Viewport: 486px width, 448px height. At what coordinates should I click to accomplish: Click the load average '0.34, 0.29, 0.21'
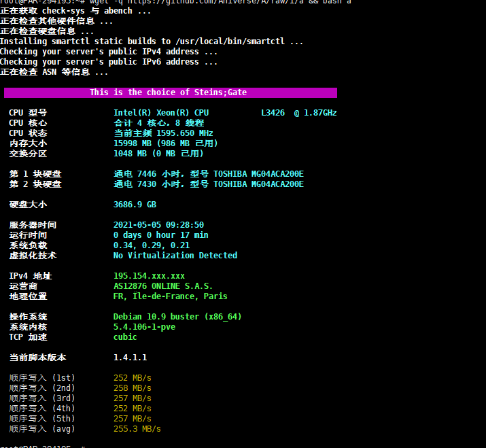pyautogui.click(x=152, y=245)
